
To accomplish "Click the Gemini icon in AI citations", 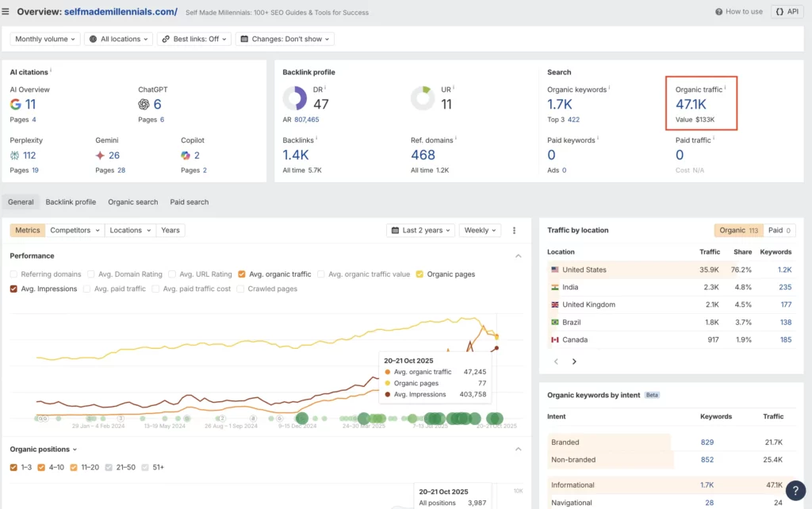I will [x=98, y=155].
